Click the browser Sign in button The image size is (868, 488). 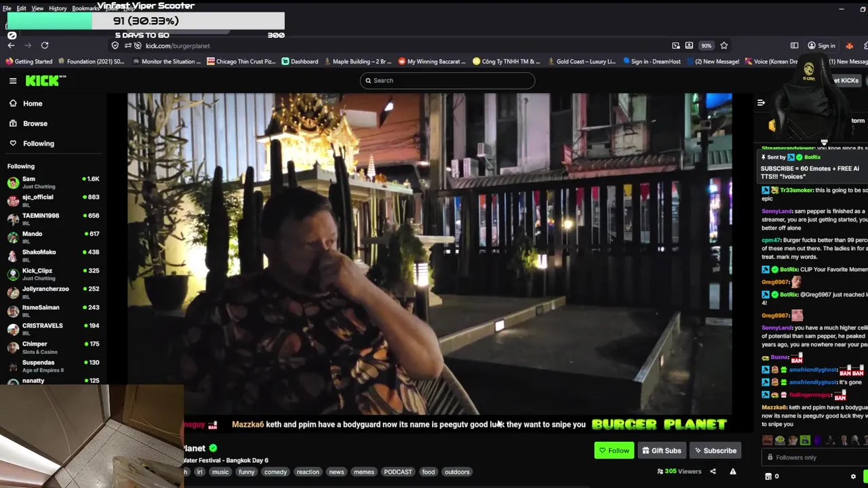[x=822, y=45]
